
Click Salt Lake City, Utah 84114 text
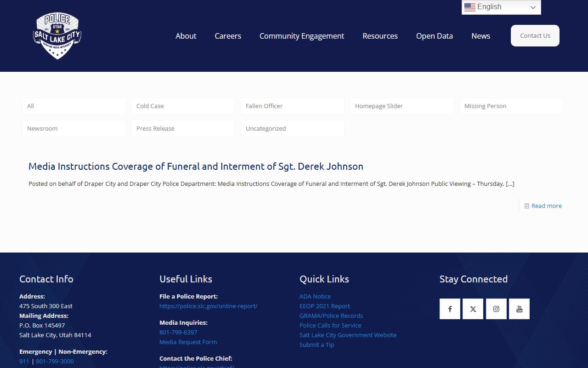(x=55, y=335)
